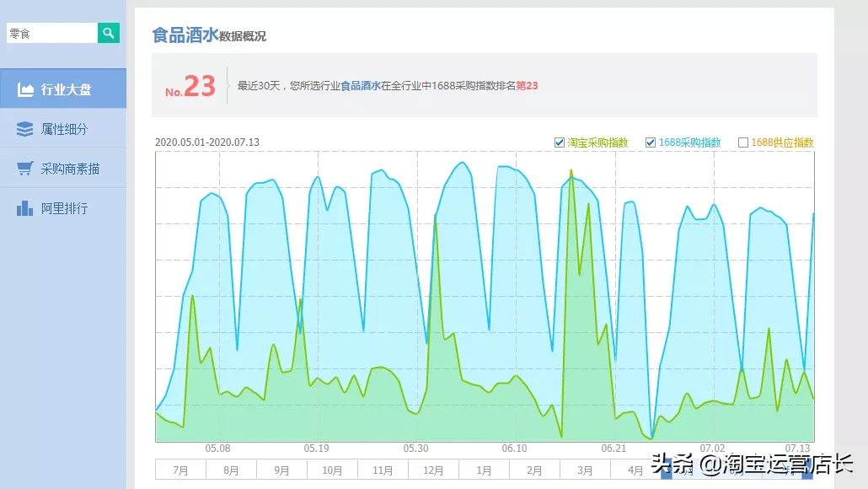Select 4月 on the month timeline
Viewport: 868px width, 489px height.
[635, 470]
